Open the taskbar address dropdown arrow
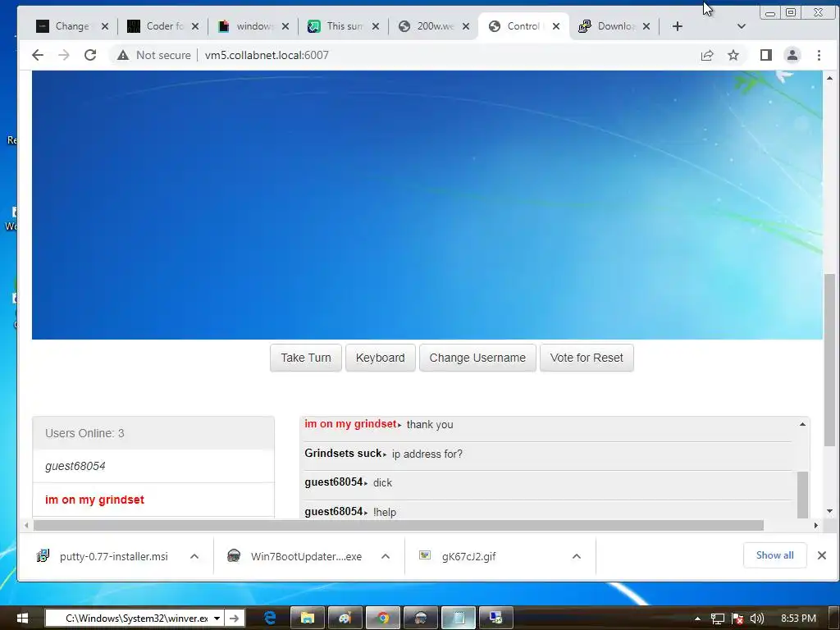Viewport: 840px width, 630px height. pos(217,619)
